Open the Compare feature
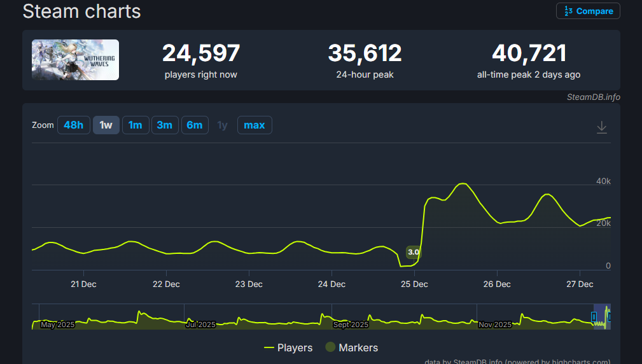Image resolution: width=642 pixels, height=364 pixels. pos(588,11)
